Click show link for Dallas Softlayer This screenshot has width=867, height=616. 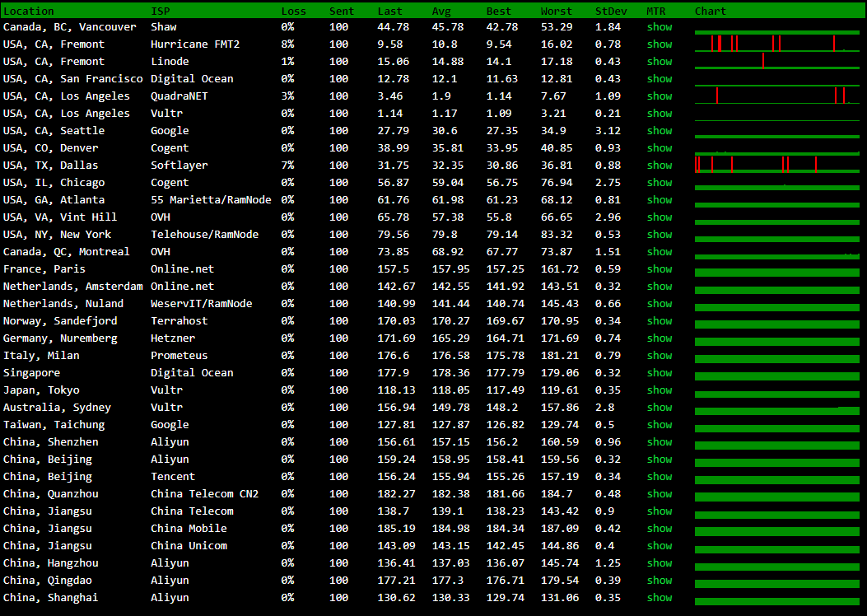tap(659, 166)
